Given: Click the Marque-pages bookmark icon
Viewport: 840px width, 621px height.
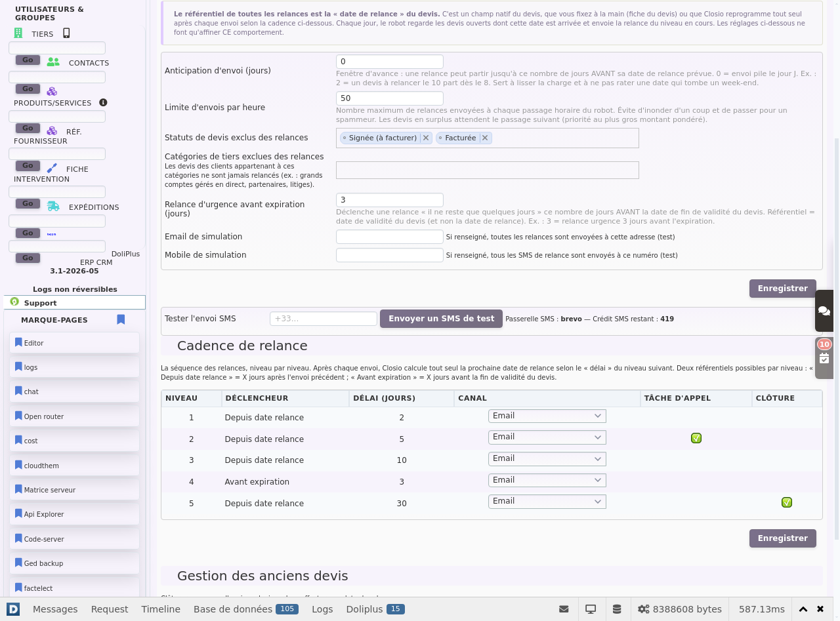Looking at the screenshot, I should 121,319.
